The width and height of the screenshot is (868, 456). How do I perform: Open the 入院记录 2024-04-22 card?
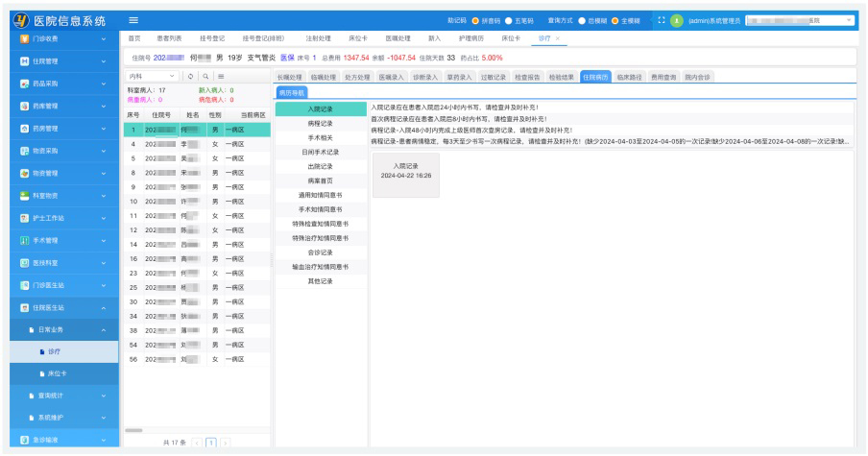tap(406, 175)
